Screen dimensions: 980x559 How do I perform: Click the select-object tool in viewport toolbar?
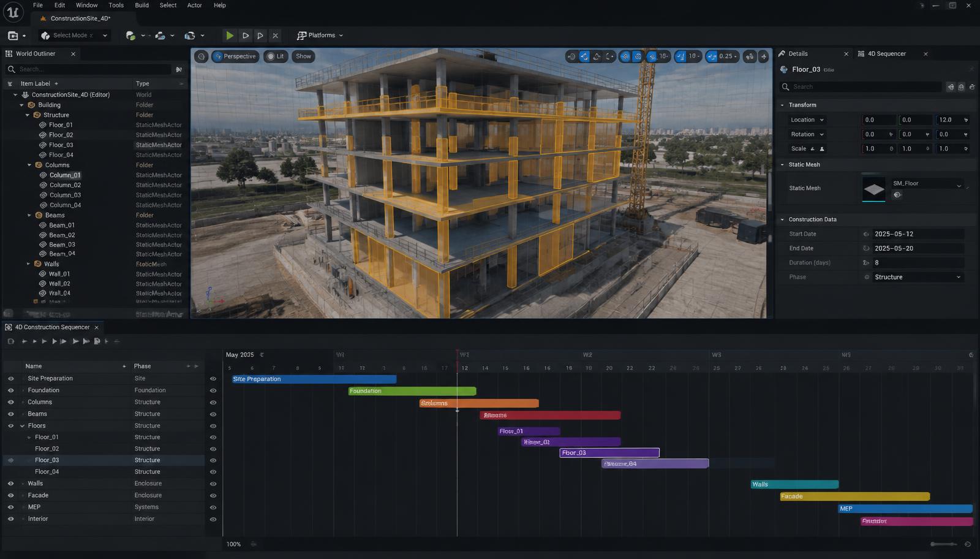tap(571, 56)
